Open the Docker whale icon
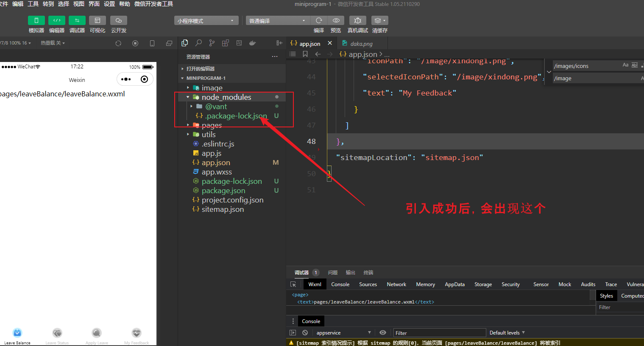Screen dimensions: 644x346 point(253,43)
